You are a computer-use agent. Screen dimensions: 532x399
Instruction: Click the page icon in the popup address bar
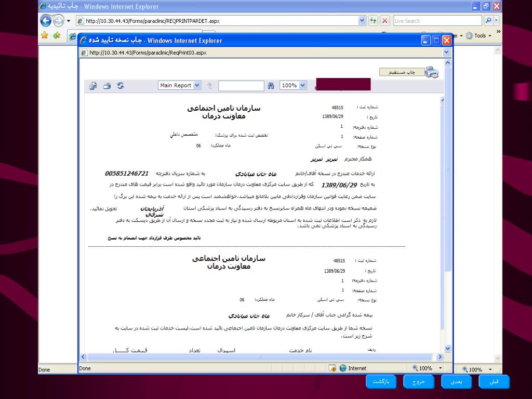pyautogui.click(x=84, y=52)
